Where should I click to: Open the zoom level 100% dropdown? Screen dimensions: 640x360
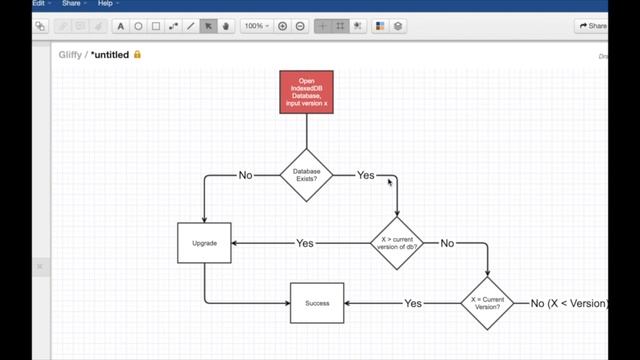[x=257, y=26]
